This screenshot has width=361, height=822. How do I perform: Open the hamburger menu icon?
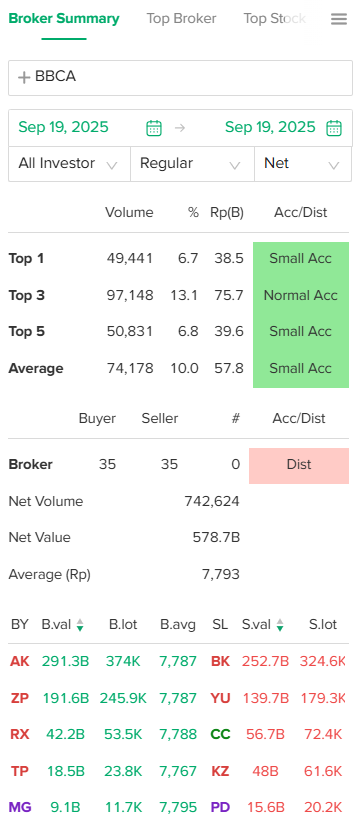coord(339,19)
